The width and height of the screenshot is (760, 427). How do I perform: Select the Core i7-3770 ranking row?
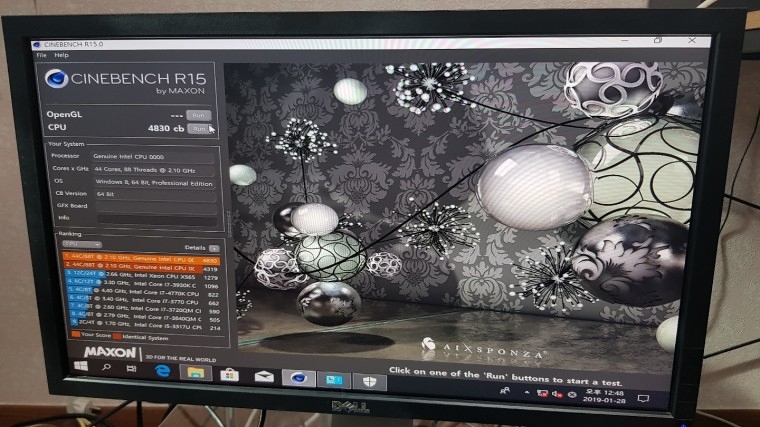(144, 301)
